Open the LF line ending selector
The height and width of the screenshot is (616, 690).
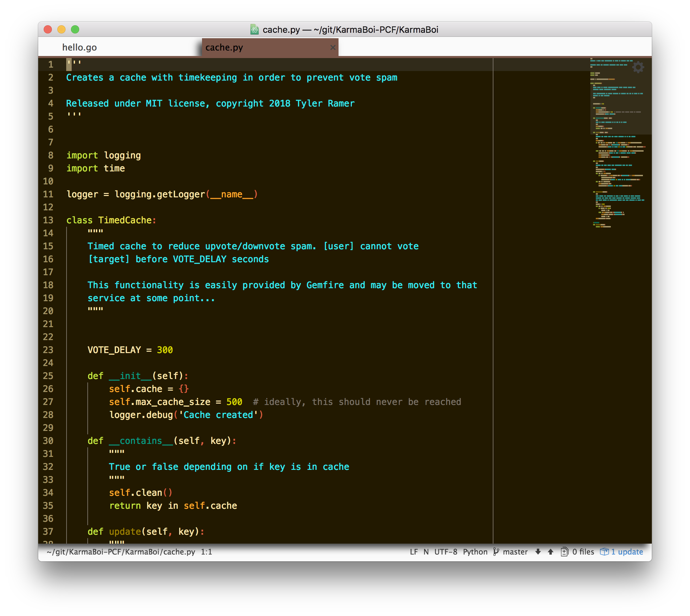coord(414,552)
